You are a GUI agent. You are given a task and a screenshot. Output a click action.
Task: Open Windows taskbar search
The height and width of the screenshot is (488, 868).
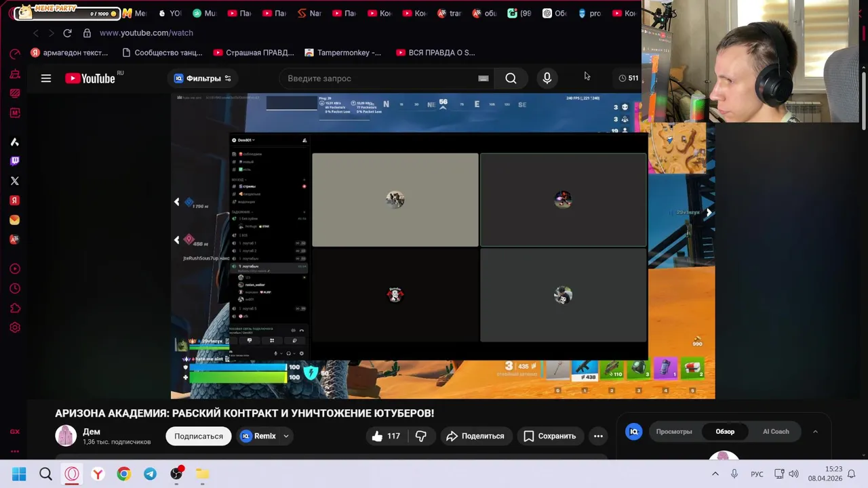(x=45, y=474)
